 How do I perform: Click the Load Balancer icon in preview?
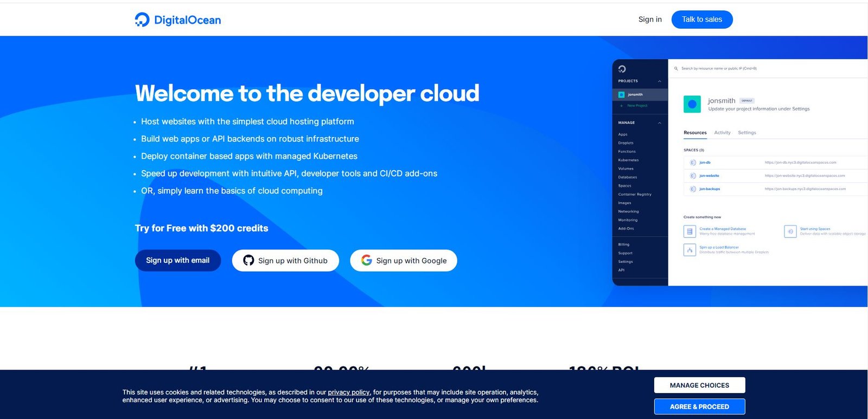pos(690,250)
